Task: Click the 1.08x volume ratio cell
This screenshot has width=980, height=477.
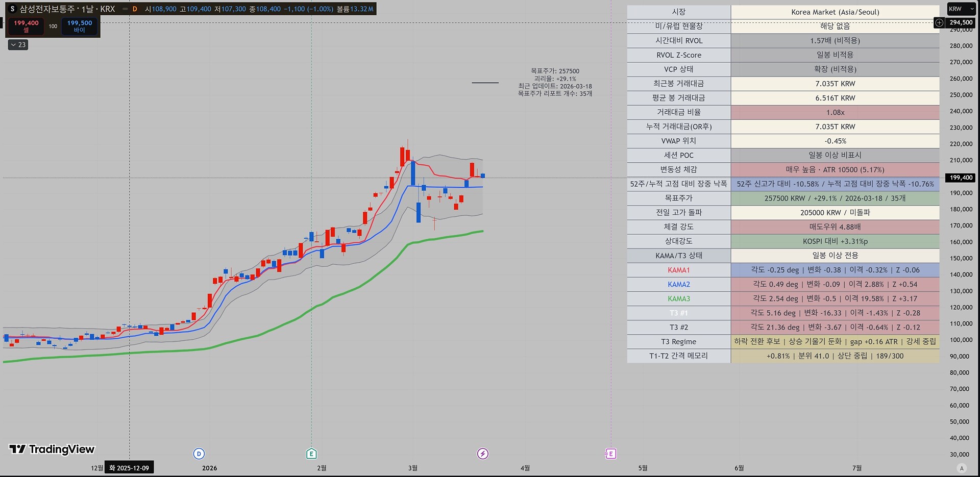Action: (835, 112)
